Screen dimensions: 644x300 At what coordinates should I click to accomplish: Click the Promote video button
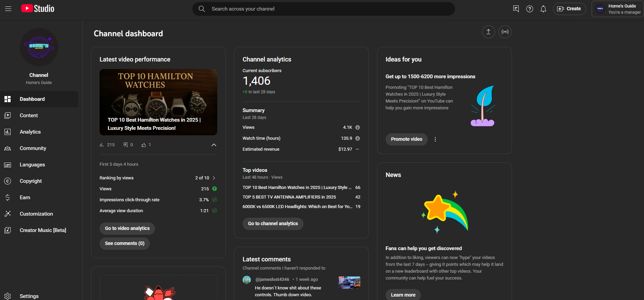pyautogui.click(x=407, y=139)
